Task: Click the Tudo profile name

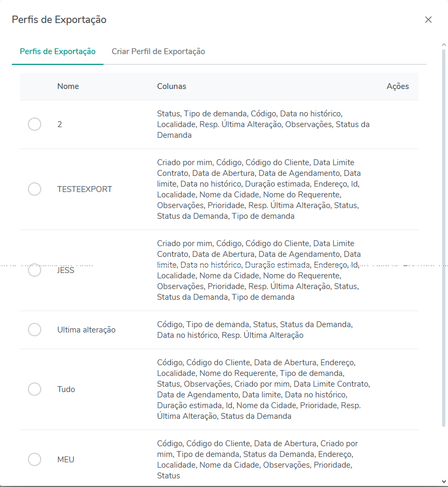Action: pyautogui.click(x=66, y=389)
